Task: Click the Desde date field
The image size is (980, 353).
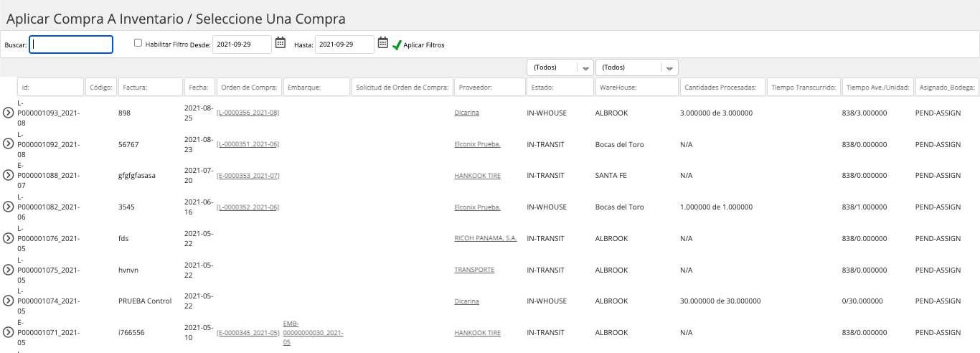Action: [x=242, y=44]
